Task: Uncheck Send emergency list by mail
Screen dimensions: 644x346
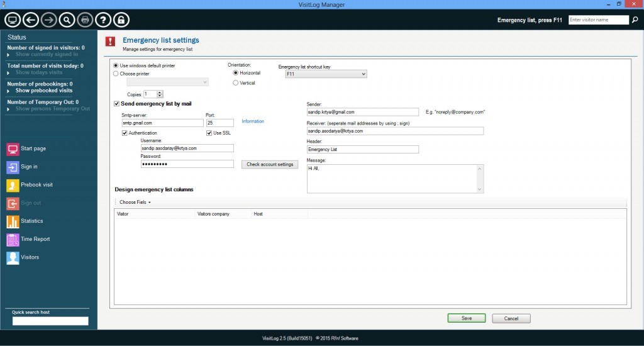Action: tap(116, 104)
